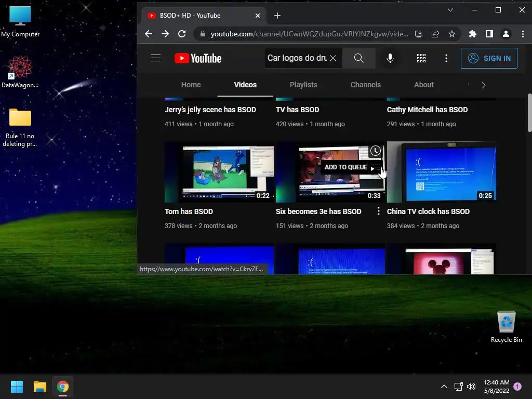Open Jerry's jelly scene has BSOD video

(210, 110)
